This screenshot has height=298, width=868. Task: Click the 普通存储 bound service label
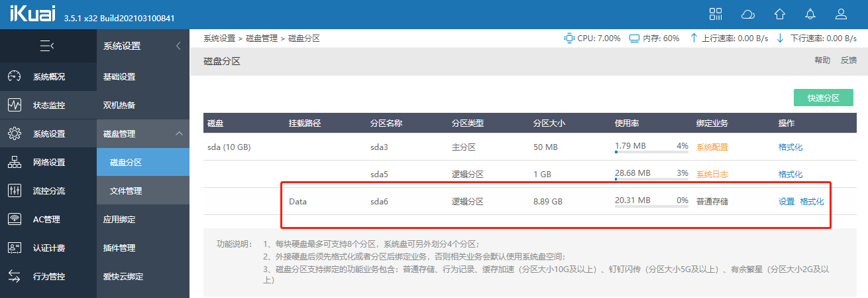point(712,201)
